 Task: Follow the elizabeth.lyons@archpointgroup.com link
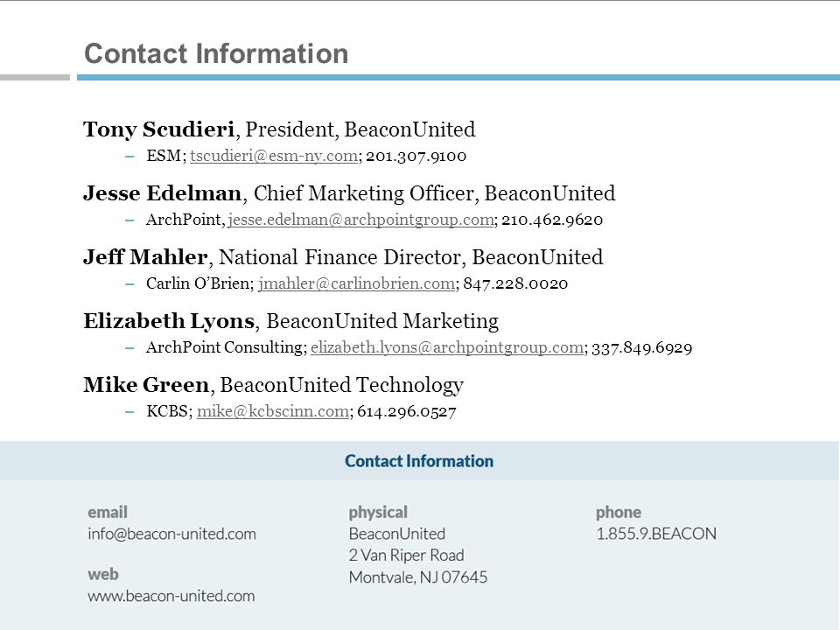pos(447,347)
